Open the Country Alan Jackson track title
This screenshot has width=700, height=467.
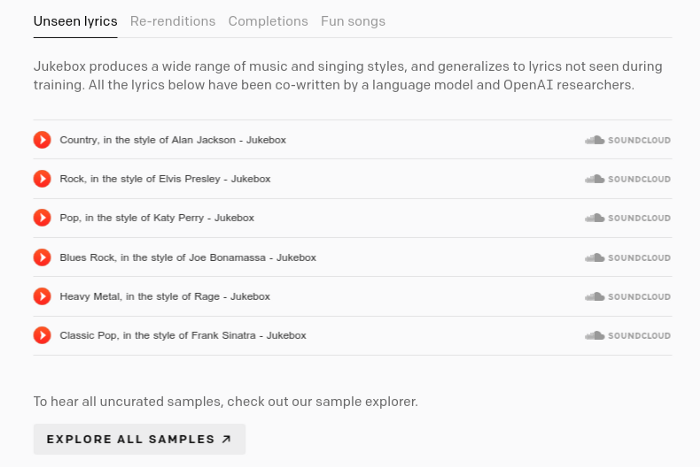(x=173, y=140)
